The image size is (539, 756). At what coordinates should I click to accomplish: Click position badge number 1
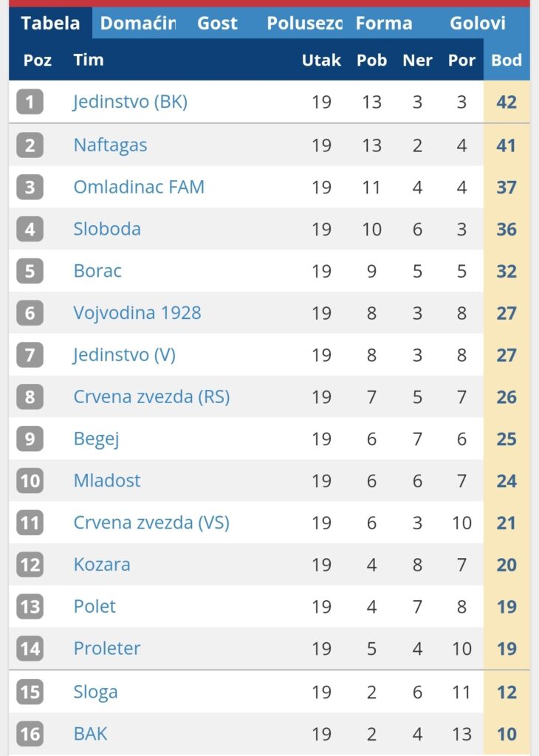pyautogui.click(x=30, y=101)
